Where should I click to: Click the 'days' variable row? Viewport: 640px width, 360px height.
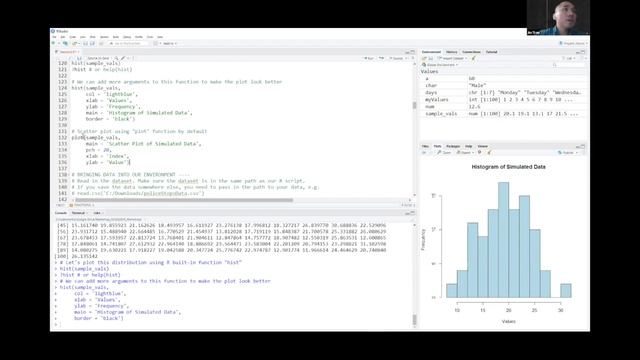tap(504, 93)
